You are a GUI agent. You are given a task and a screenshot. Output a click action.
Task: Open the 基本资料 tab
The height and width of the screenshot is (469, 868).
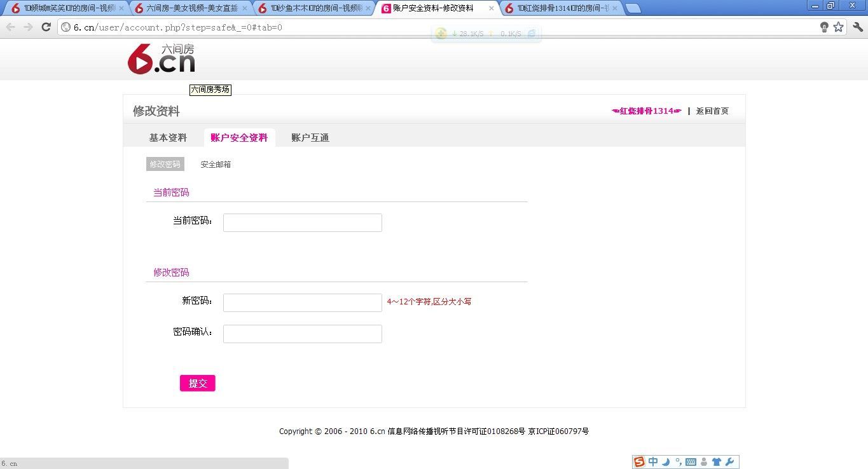tap(168, 138)
